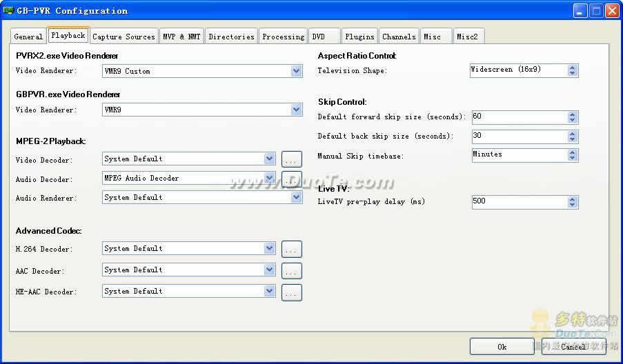Open the HE-AAC Decoder dropdown

[x=269, y=291]
